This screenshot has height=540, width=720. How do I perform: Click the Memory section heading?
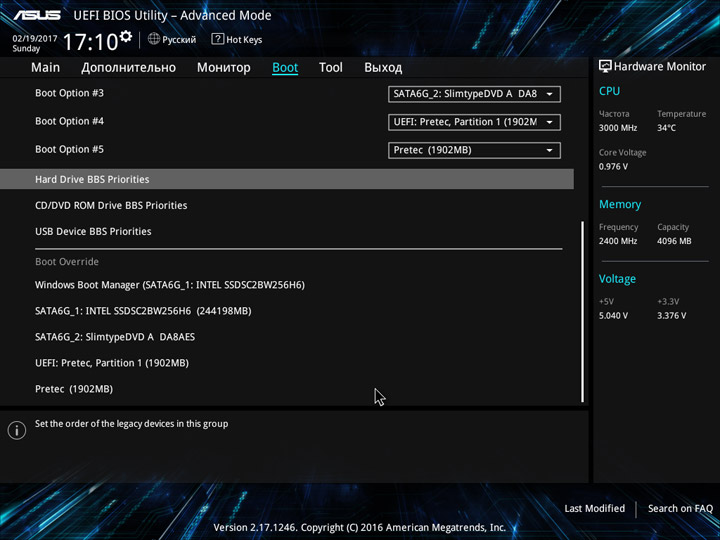pyautogui.click(x=620, y=204)
